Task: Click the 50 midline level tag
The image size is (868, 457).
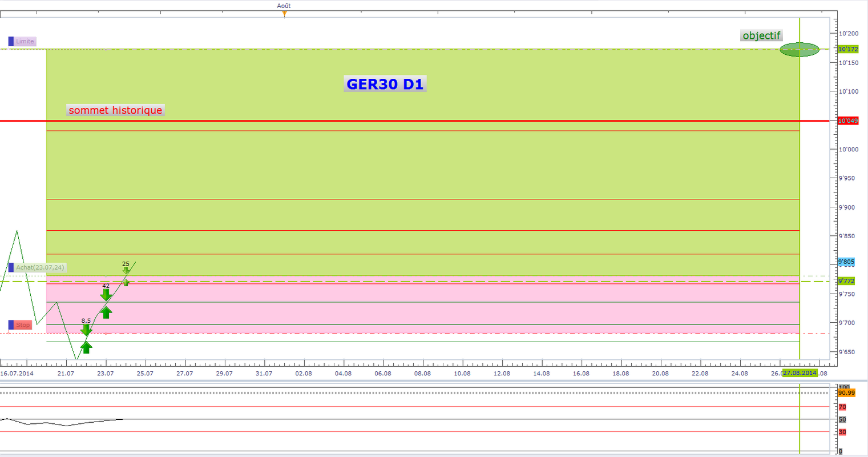Action: [x=842, y=419]
